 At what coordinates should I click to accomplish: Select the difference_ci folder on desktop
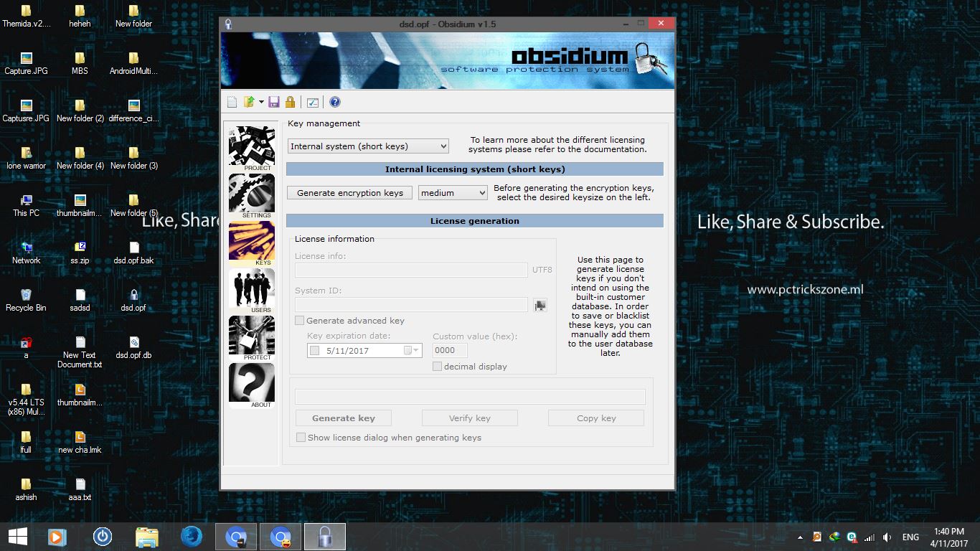tap(133, 110)
